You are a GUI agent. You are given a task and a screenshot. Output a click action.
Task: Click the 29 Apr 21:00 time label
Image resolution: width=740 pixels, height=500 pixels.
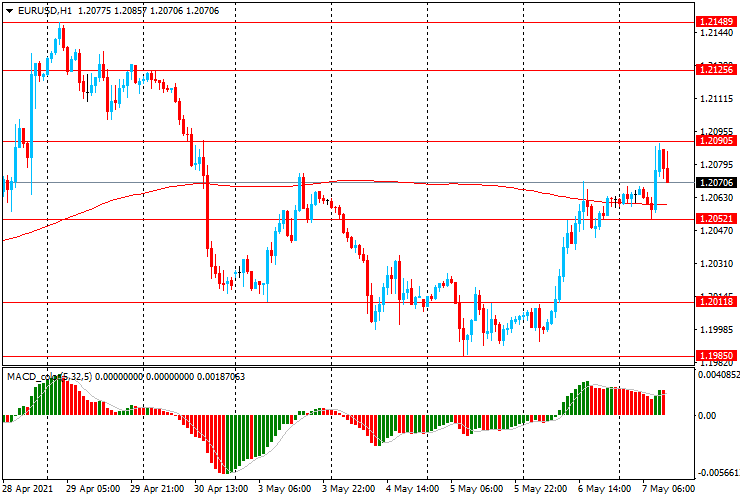(x=157, y=489)
